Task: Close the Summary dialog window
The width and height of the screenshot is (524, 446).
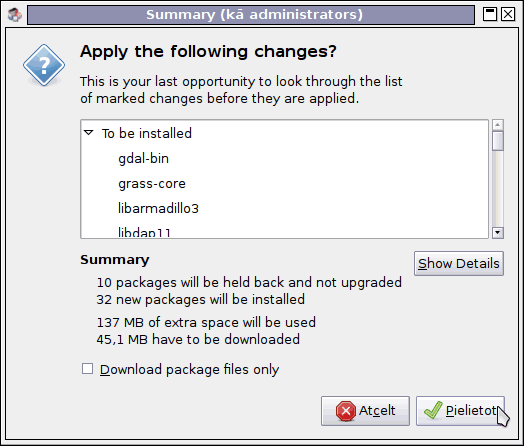Action: (x=508, y=14)
